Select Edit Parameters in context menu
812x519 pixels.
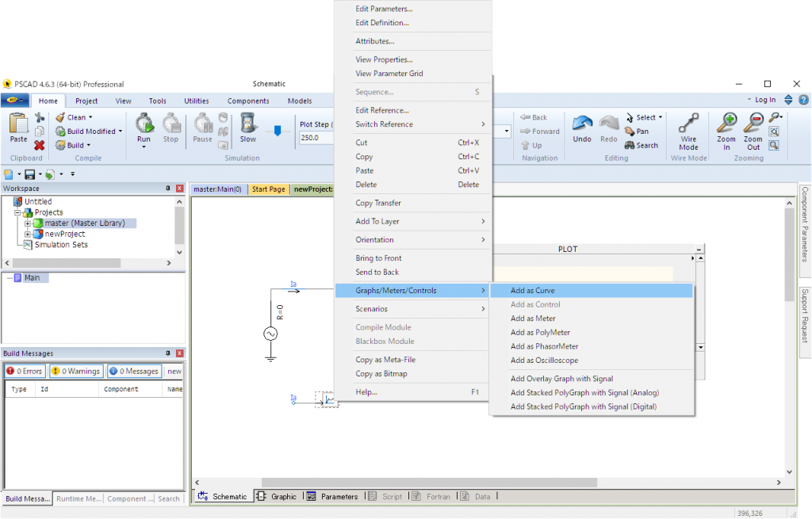pyautogui.click(x=384, y=9)
